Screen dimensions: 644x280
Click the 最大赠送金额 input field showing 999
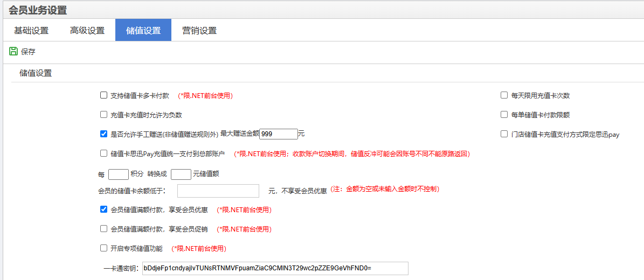click(x=279, y=134)
